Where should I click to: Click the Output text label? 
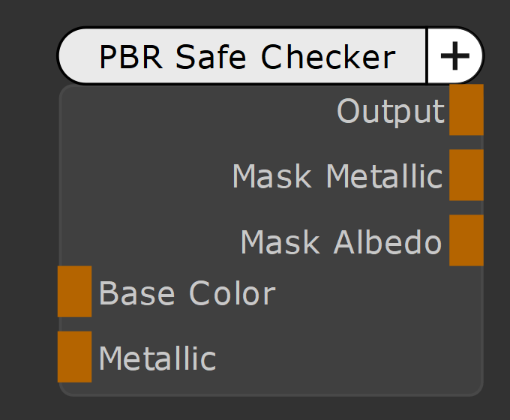pos(390,112)
